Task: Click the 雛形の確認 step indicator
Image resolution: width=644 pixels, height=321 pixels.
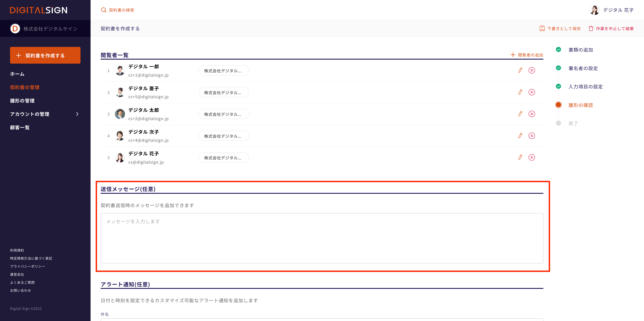Action: (558, 105)
